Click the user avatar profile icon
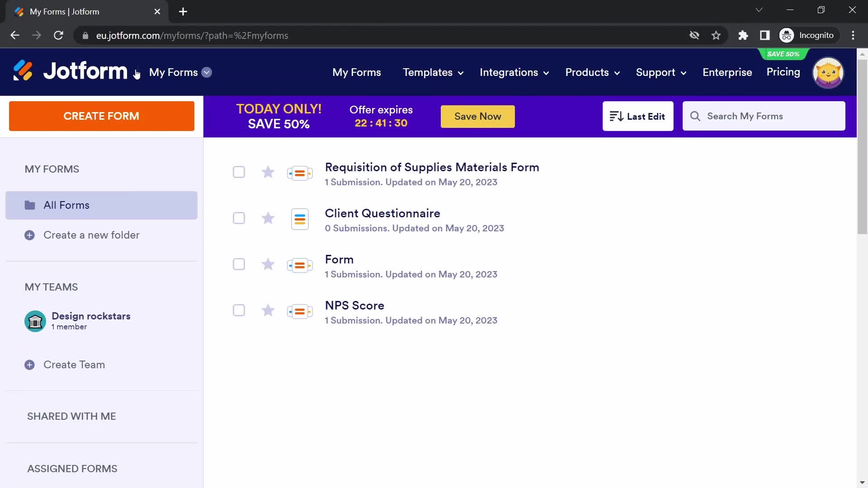The width and height of the screenshot is (868, 488). [x=829, y=72]
